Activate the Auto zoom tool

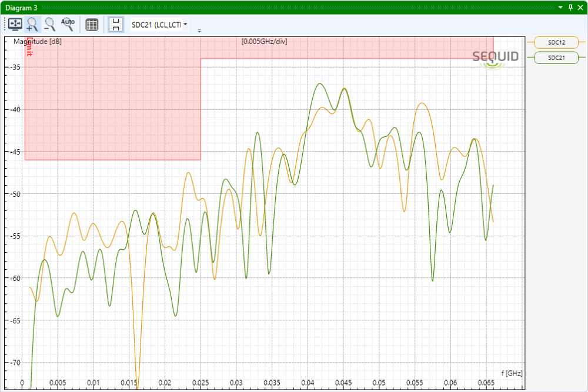tap(68, 24)
